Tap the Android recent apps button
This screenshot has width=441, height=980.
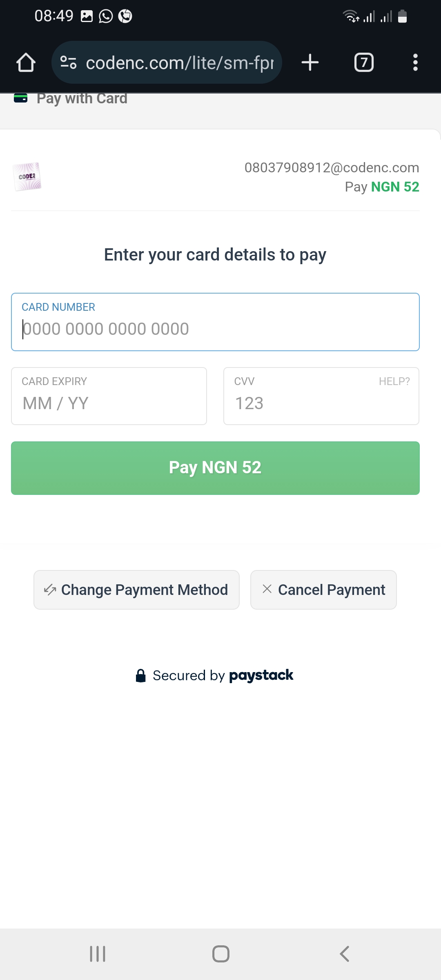[98, 954]
